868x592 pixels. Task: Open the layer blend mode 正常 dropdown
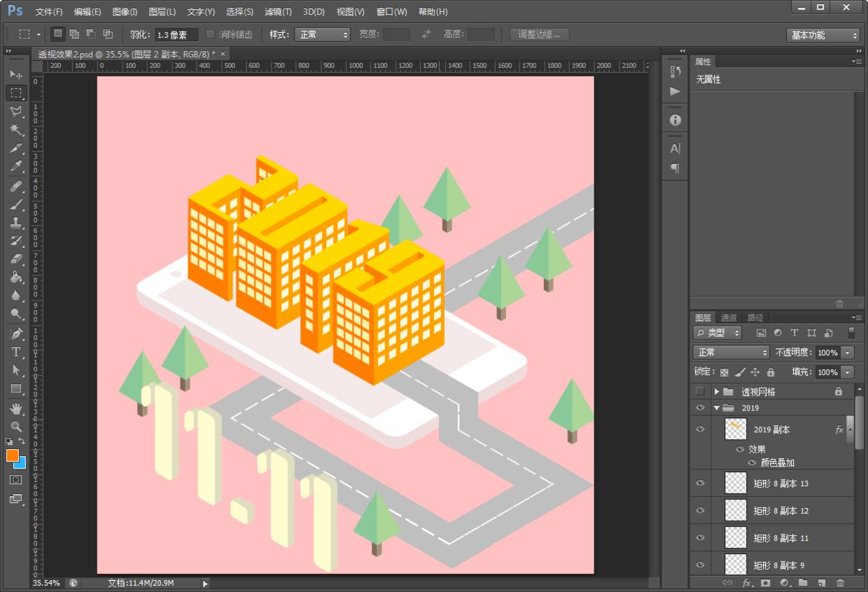click(x=731, y=352)
